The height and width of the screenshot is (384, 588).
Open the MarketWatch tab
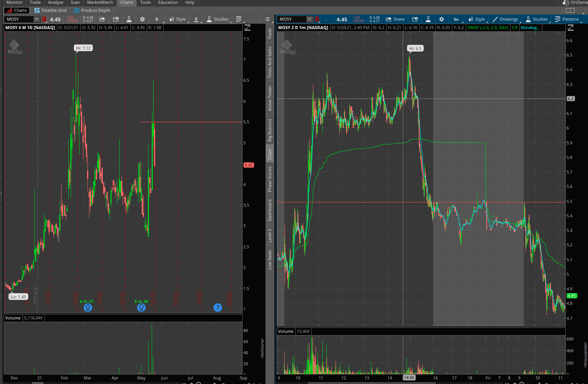click(x=100, y=2)
